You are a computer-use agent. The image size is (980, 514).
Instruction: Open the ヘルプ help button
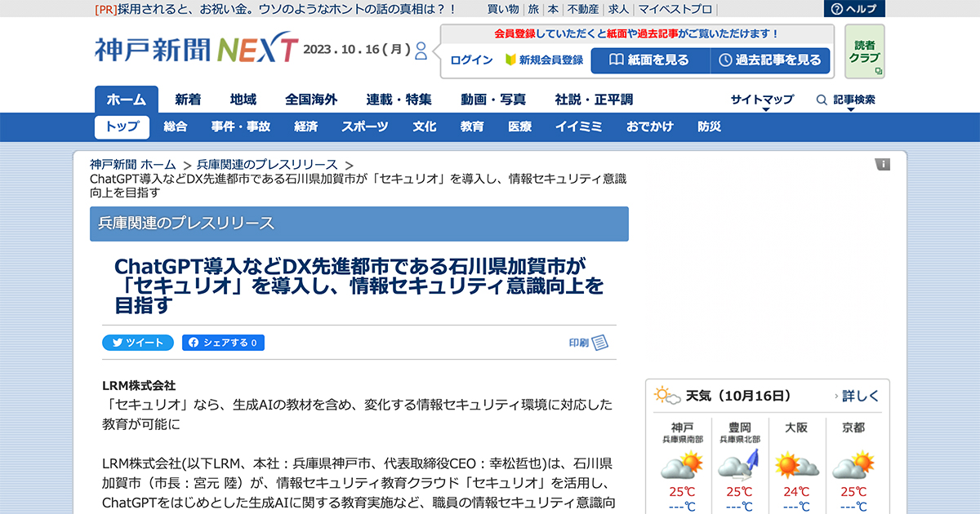[854, 9]
